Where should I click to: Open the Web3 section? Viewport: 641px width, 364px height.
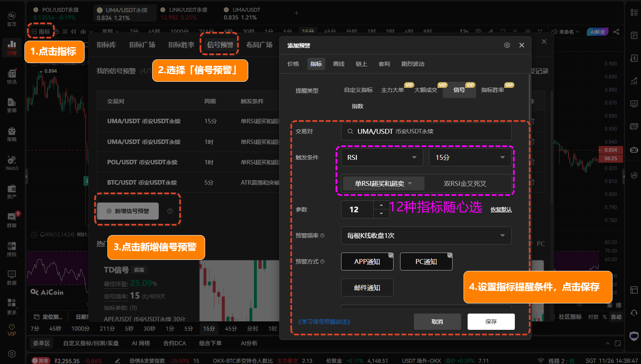tap(12, 163)
